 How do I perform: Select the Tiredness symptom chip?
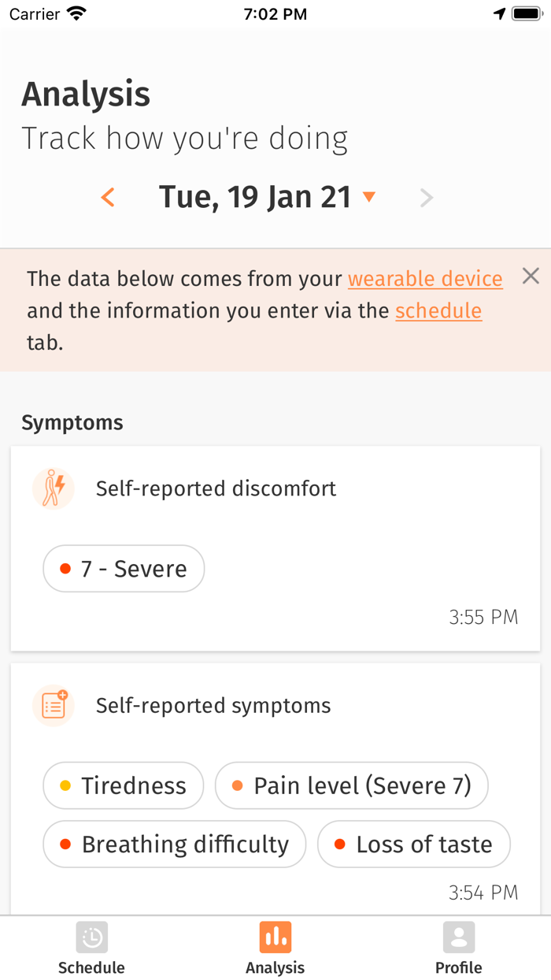124,785
